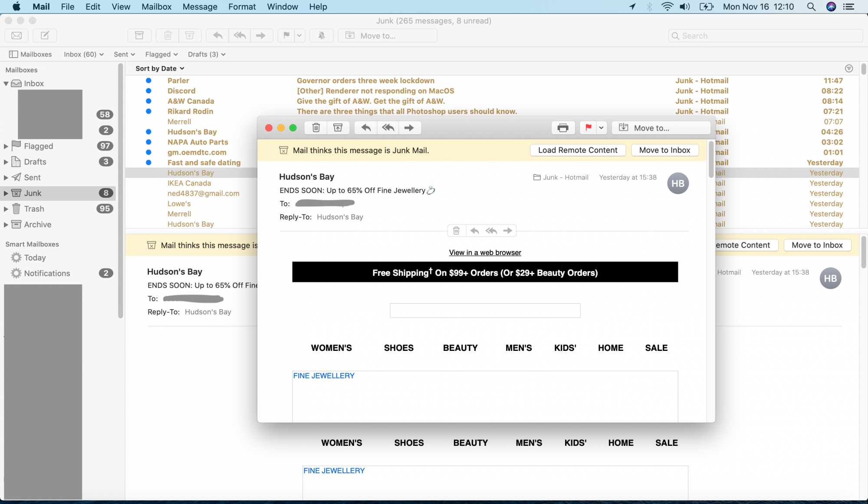
Task: Reply using main toolbar reply arrow
Action: point(218,36)
